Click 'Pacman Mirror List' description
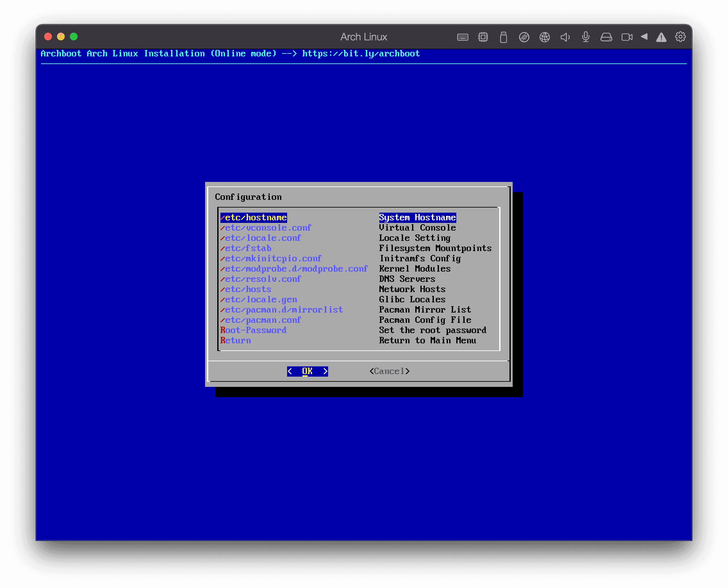728x588 pixels. click(425, 310)
